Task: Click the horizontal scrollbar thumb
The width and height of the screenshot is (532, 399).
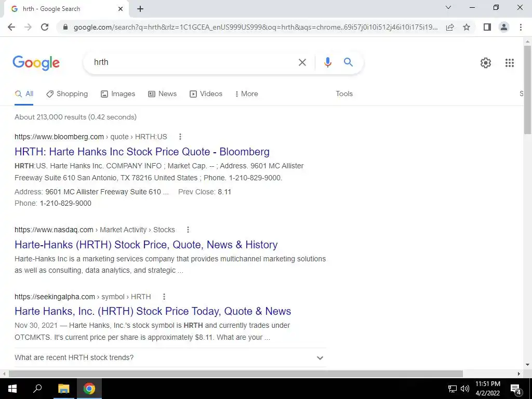Action: [236, 374]
